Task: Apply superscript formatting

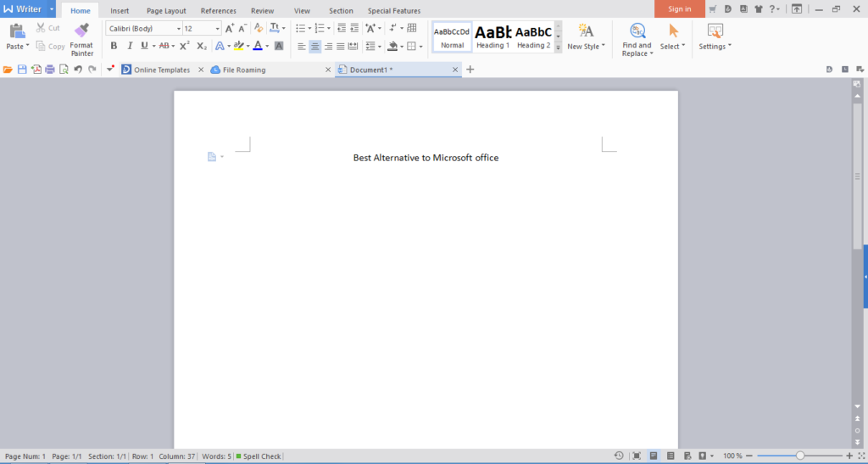Action: [x=185, y=46]
